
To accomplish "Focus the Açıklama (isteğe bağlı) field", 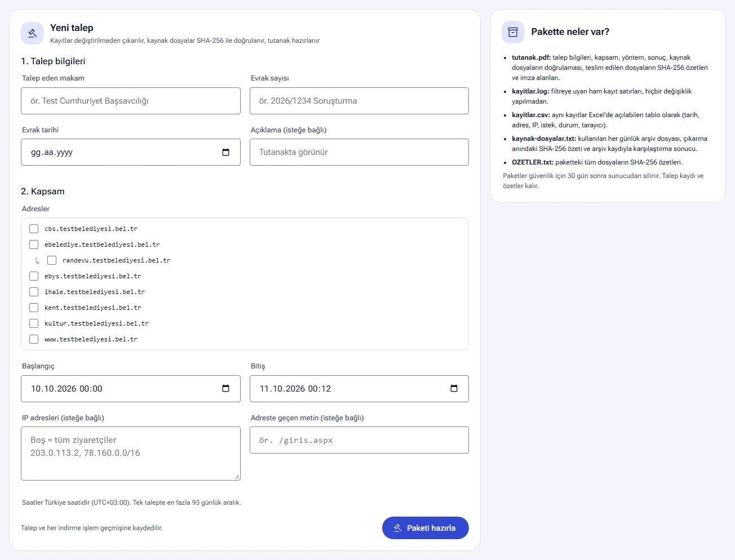I will tap(359, 152).
